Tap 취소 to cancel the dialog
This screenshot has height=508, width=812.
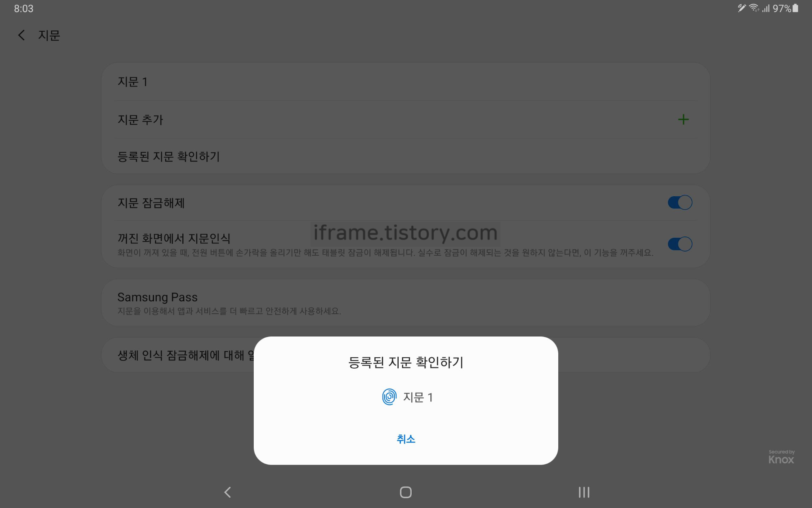[x=406, y=439]
